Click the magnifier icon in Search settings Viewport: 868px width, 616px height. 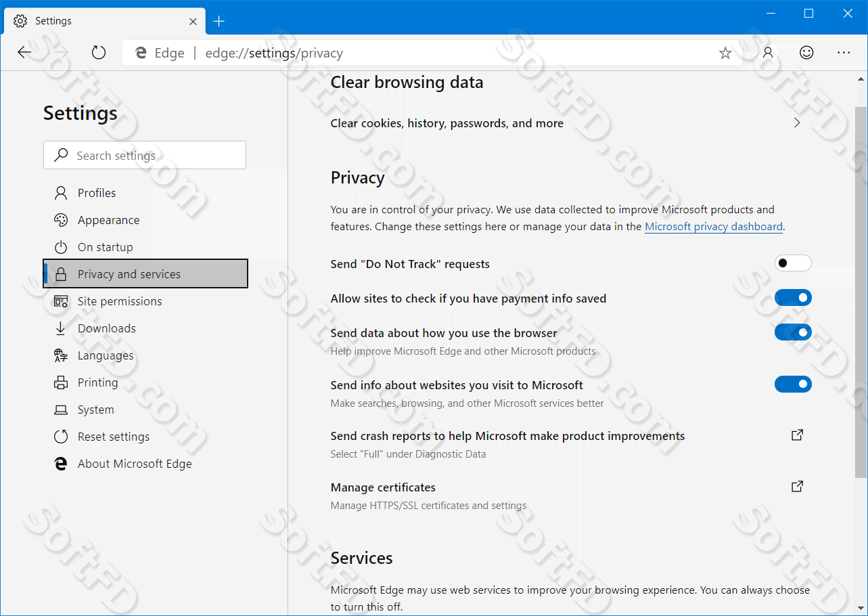(x=61, y=155)
